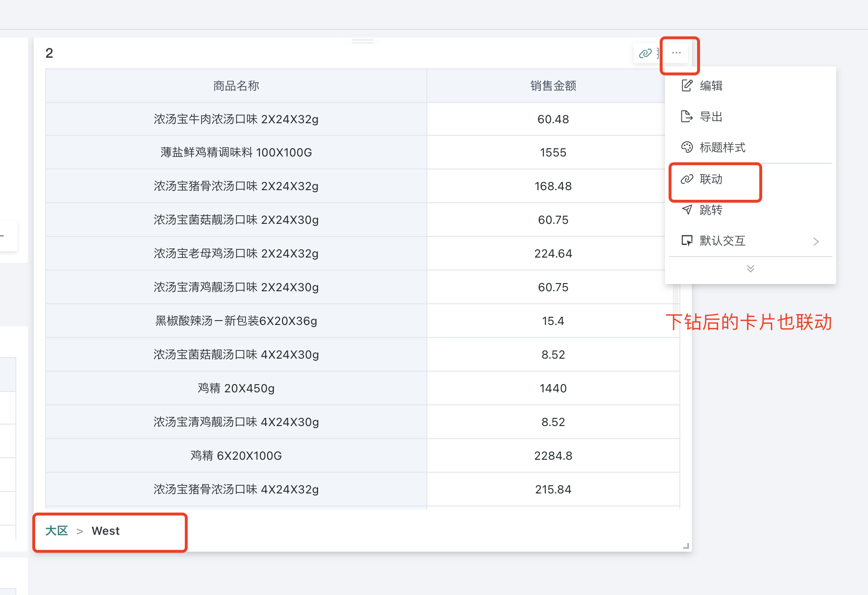Click the card's bottom-right resize corner

click(687, 546)
